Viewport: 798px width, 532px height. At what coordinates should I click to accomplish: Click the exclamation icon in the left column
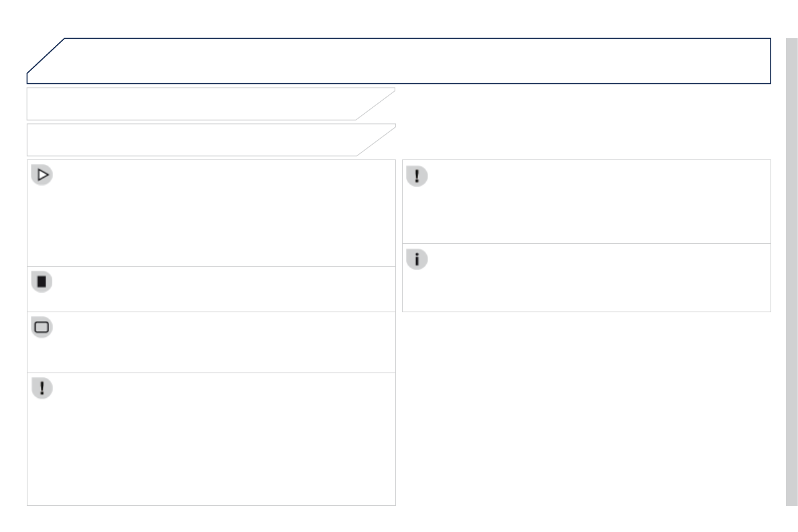click(x=42, y=389)
